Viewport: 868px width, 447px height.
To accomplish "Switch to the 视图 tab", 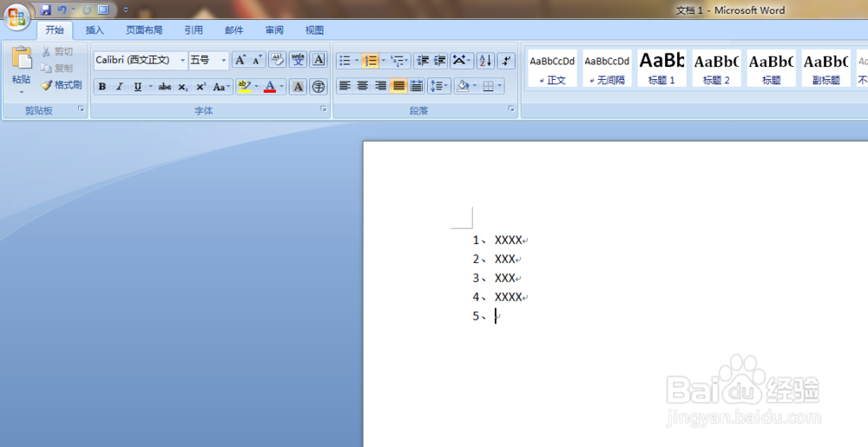I will [314, 30].
